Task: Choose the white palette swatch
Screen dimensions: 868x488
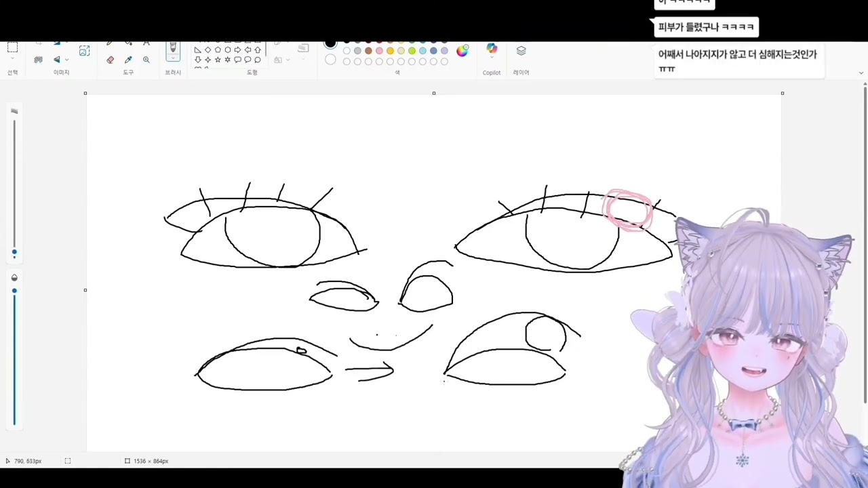Action: tap(347, 51)
